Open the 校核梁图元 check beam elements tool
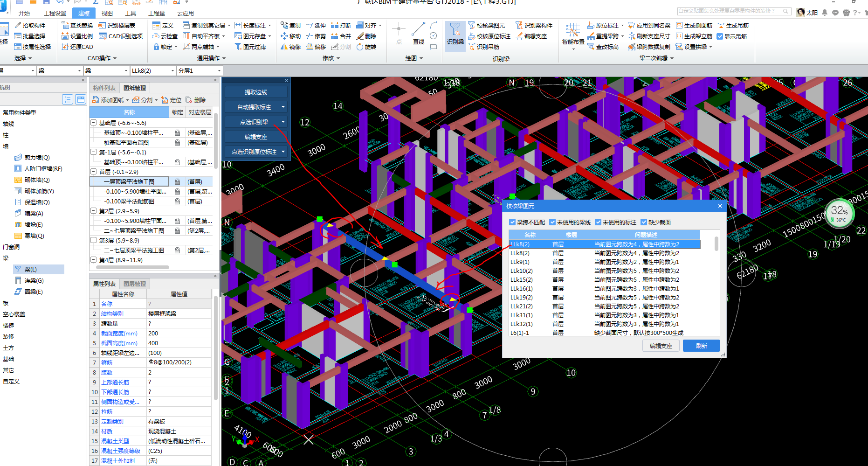 tap(487, 25)
